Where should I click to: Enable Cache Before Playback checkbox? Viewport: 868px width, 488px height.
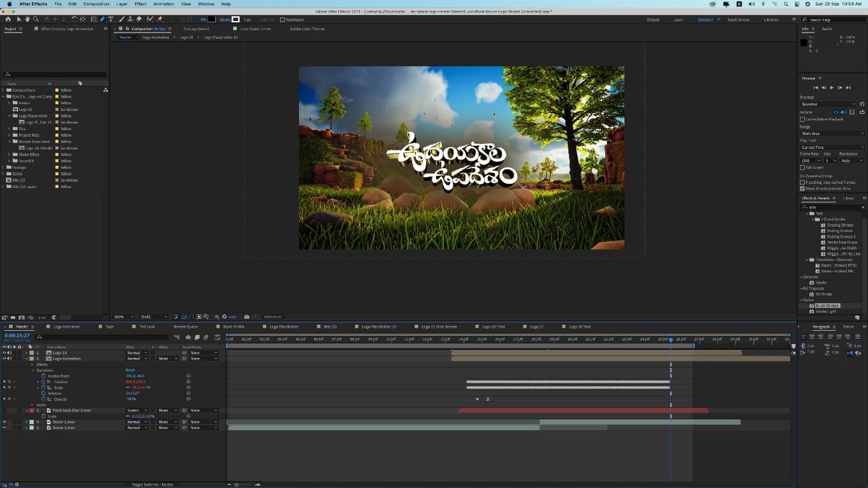tap(802, 119)
